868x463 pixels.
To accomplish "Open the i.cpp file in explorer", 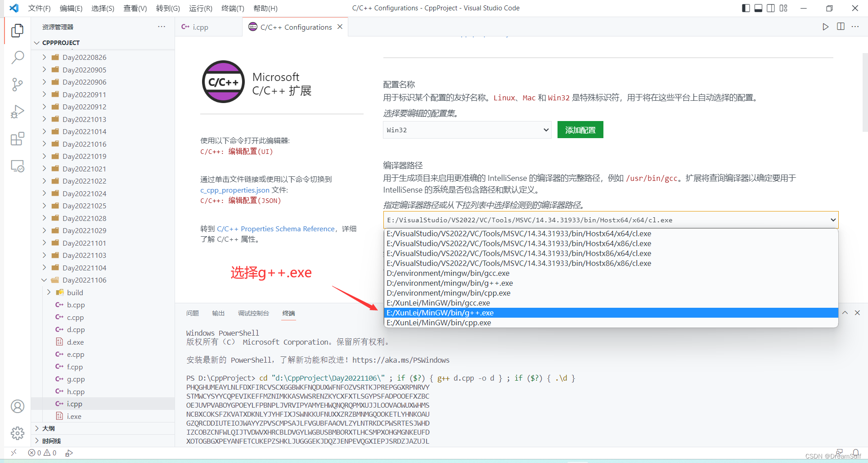I will click(x=74, y=404).
